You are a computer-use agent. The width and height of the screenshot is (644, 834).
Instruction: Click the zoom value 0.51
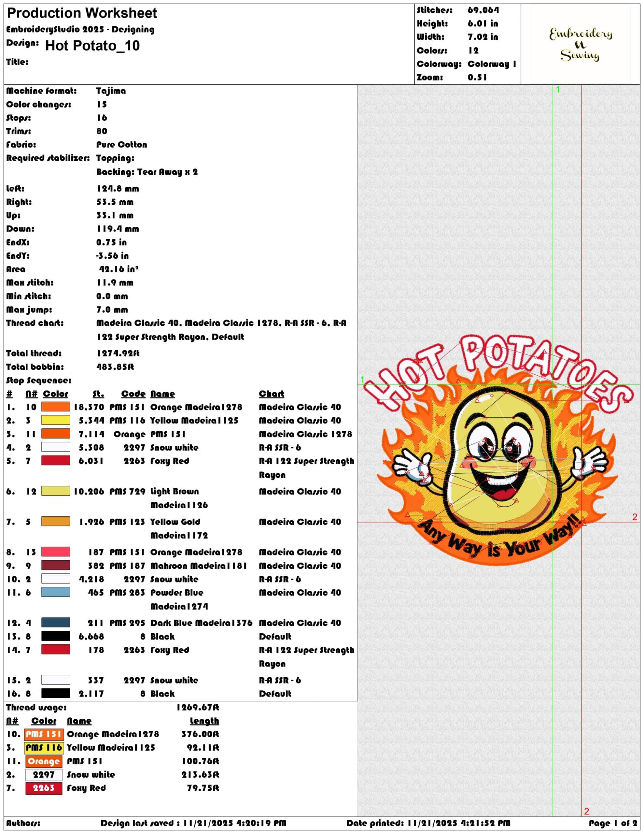tap(477, 78)
